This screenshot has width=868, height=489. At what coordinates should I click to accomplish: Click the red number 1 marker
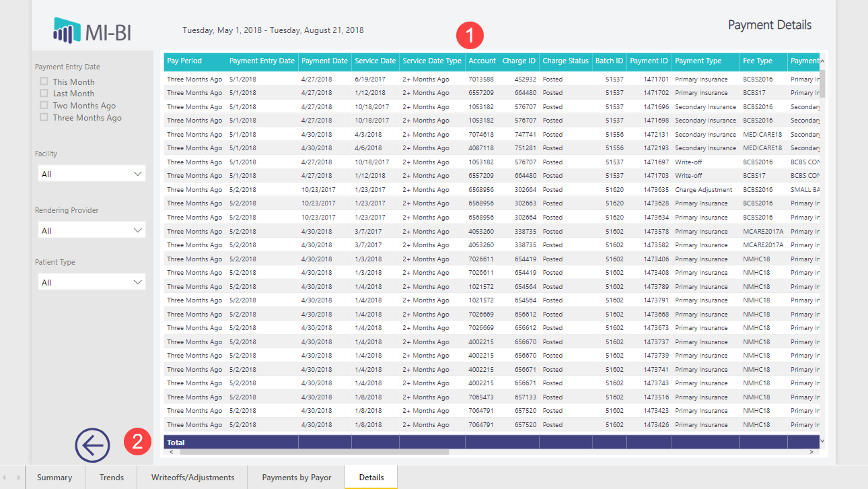pos(470,35)
